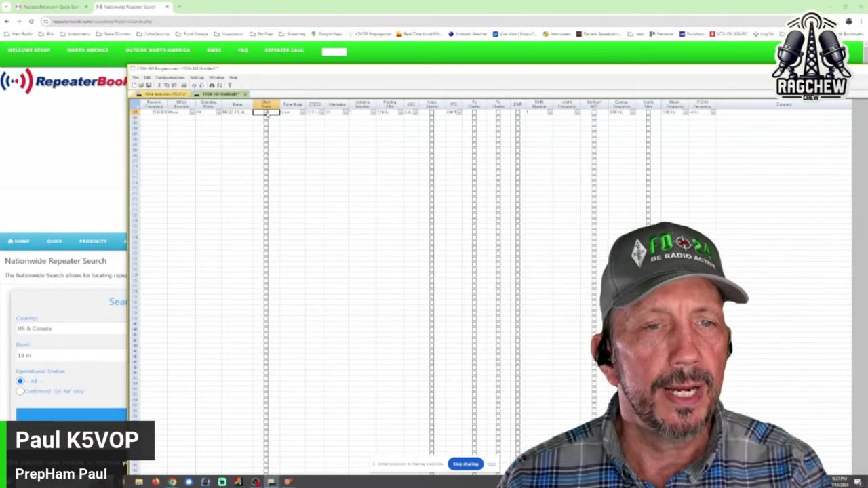The height and width of the screenshot is (488, 868).
Task: Open the Roofing Filter dropdown in row 1
Action: (x=401, y=112)
